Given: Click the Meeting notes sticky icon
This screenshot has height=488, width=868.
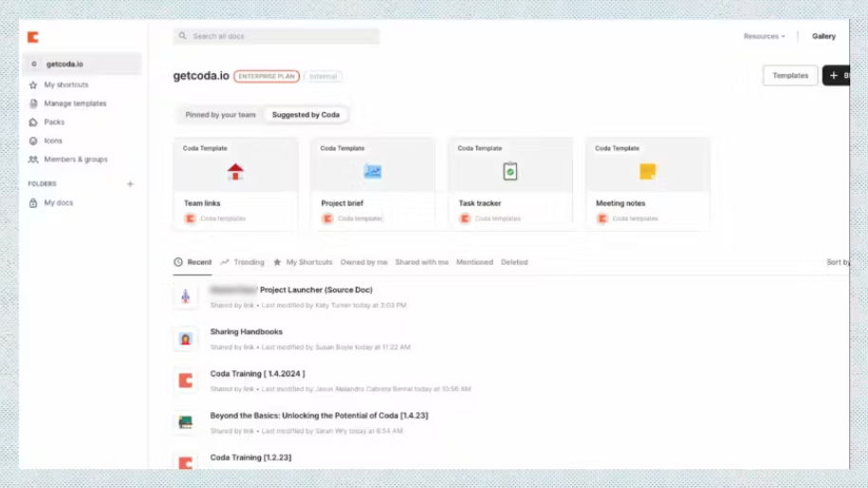Looking at the screenshot, I should coord(648,172).
